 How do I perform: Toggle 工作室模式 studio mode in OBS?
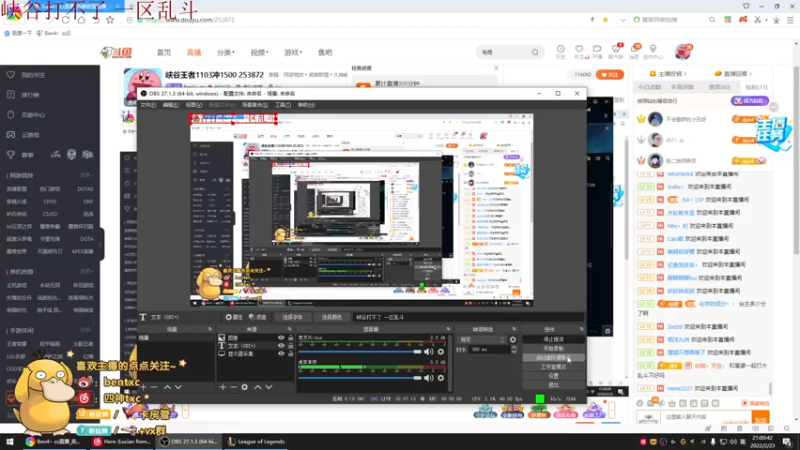(x=554, y=366)
